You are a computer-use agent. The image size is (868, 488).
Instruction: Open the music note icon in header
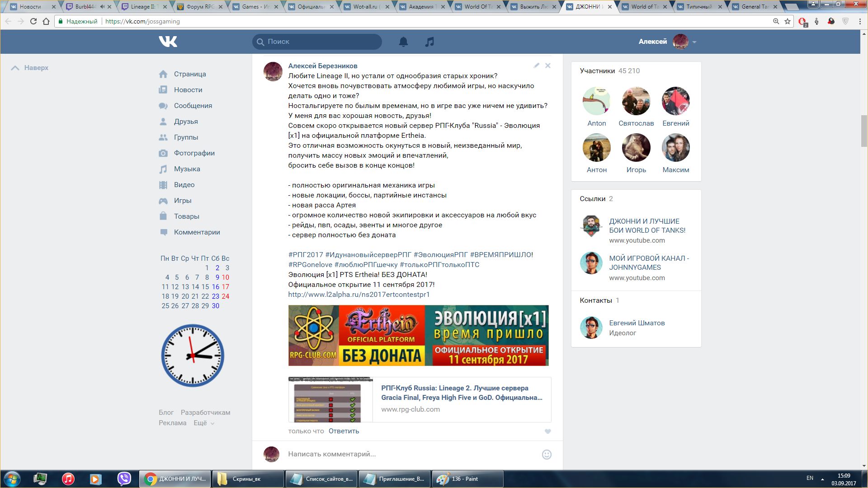click(429, 42)
